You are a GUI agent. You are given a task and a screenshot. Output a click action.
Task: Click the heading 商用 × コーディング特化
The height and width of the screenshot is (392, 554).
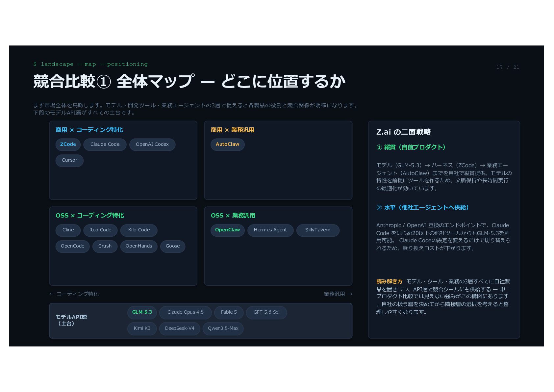click(89, 130)
